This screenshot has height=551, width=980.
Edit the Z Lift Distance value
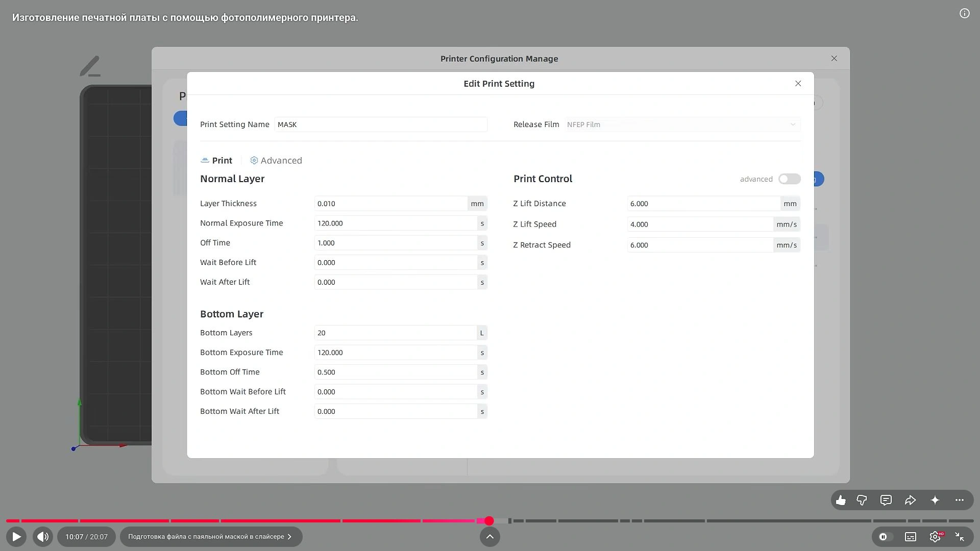[704, 204]
